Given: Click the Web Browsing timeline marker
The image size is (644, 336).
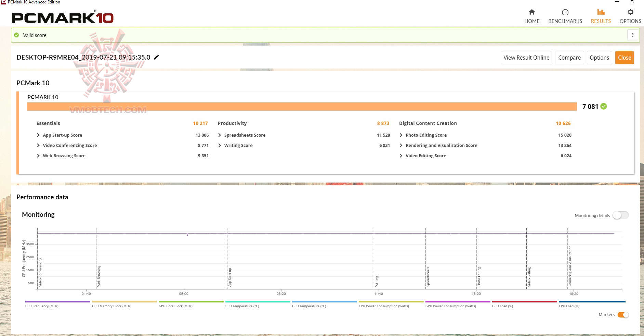Looking at the screenshot, I should pyautogui.click(x=99, y=276).
